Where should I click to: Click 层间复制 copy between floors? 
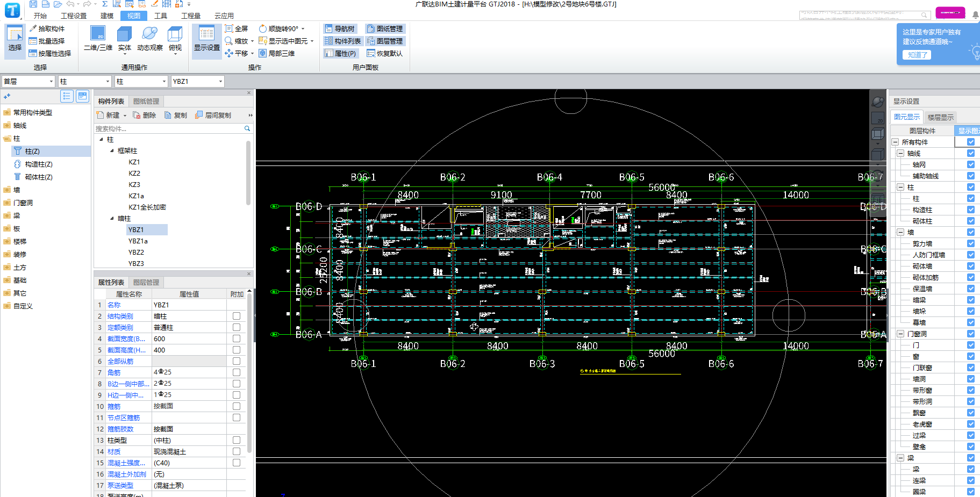(x=213, y=115)
